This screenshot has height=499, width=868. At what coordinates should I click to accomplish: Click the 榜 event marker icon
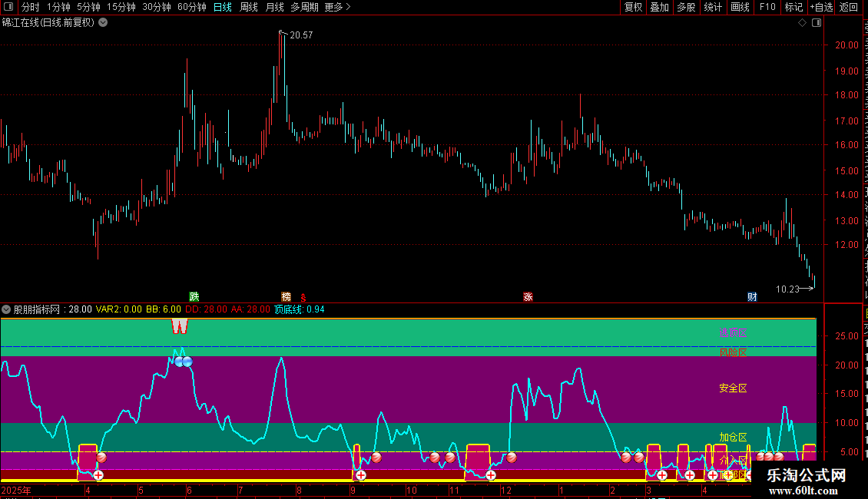[x=287, y=297]
